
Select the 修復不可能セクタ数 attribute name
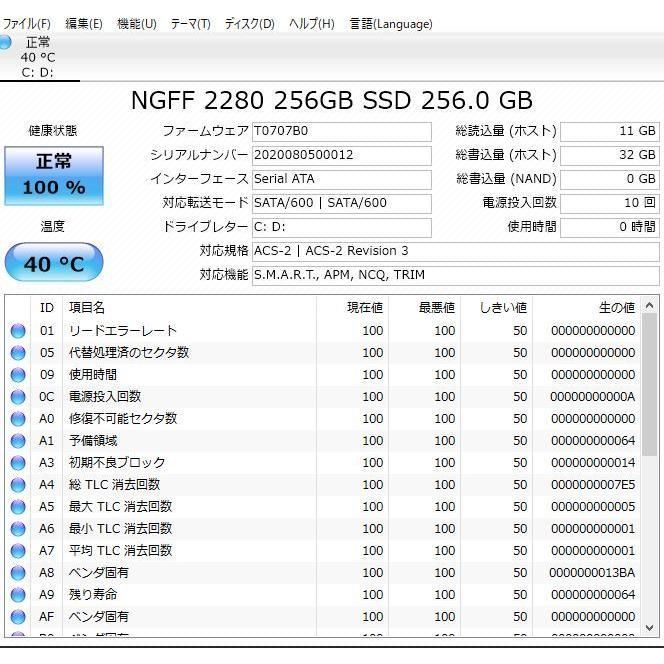[123, 419]
